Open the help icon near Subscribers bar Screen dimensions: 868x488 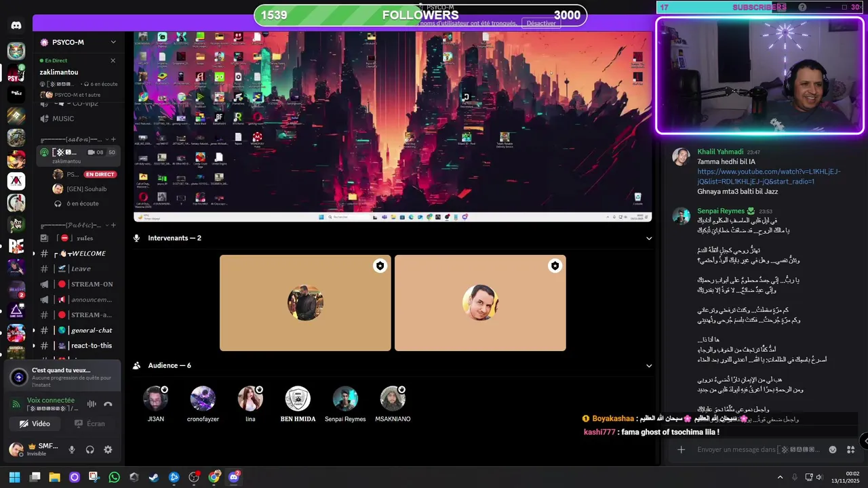(x=802, y=7)
